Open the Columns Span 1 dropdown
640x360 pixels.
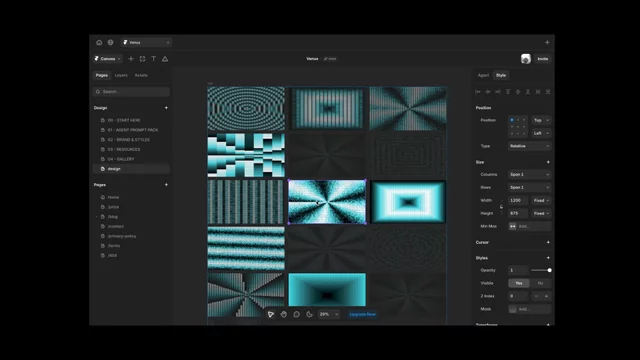coord(529,175)
